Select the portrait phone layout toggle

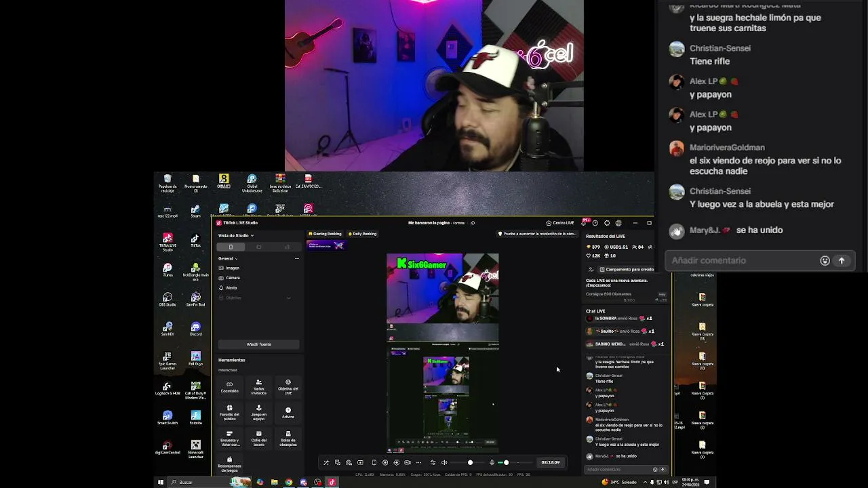(231, 247)
